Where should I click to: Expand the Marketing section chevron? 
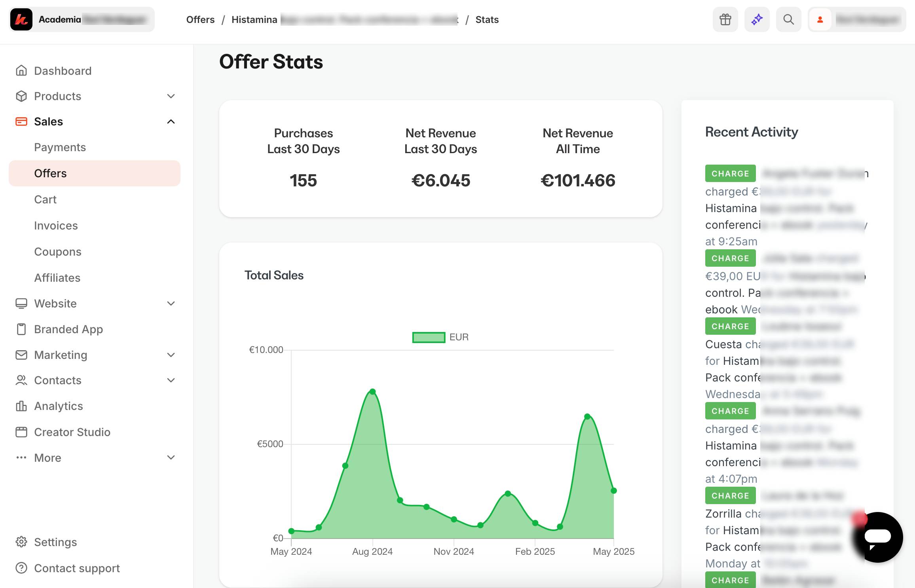[171, 355]
